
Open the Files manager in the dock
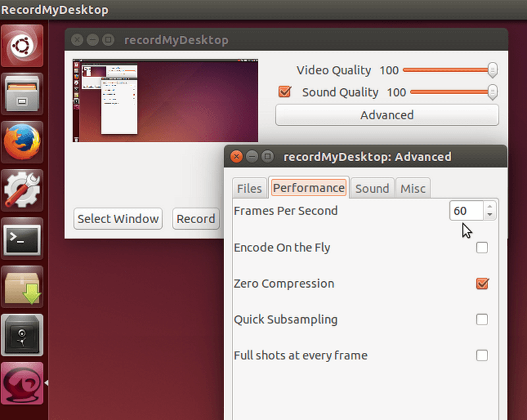click(x=22, y=94)
